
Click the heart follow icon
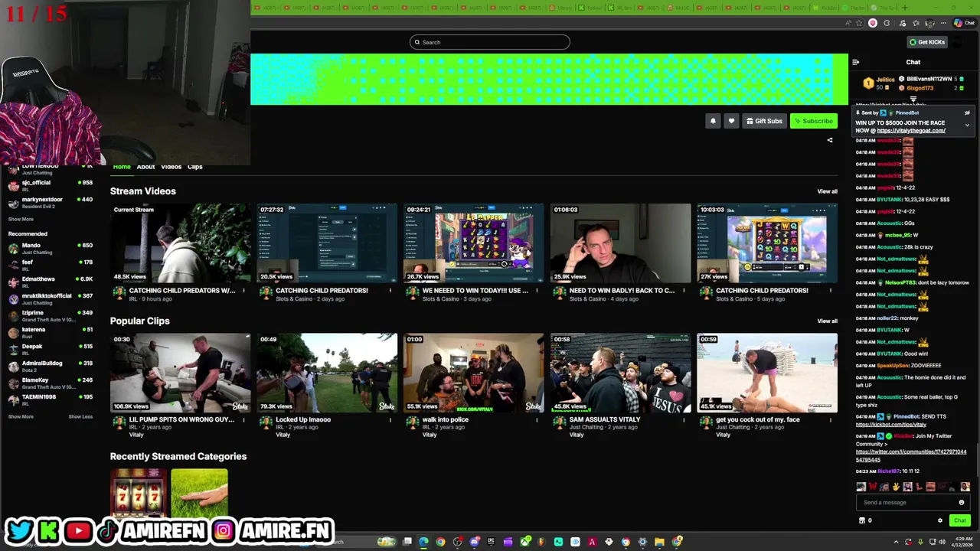731,121
